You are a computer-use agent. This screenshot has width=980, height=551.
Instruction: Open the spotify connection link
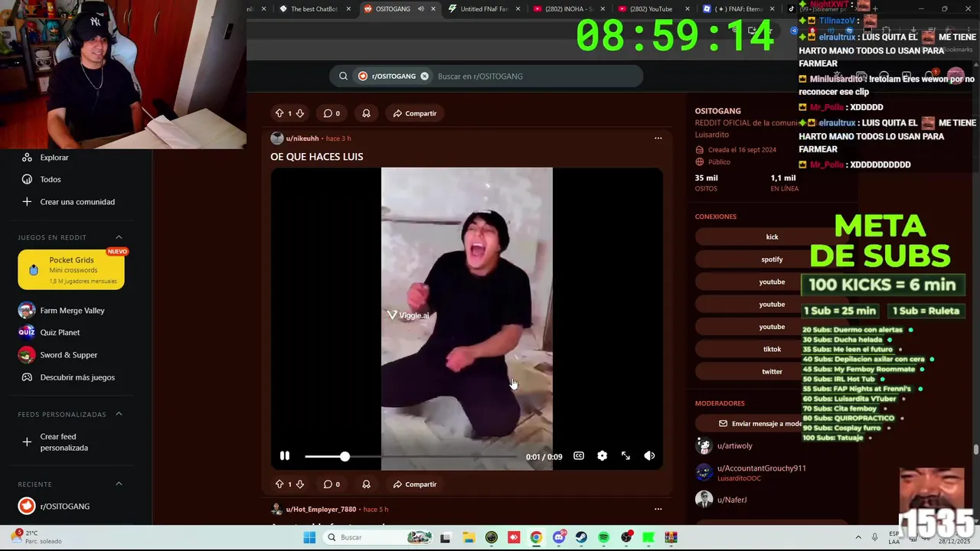pos(772,259)
